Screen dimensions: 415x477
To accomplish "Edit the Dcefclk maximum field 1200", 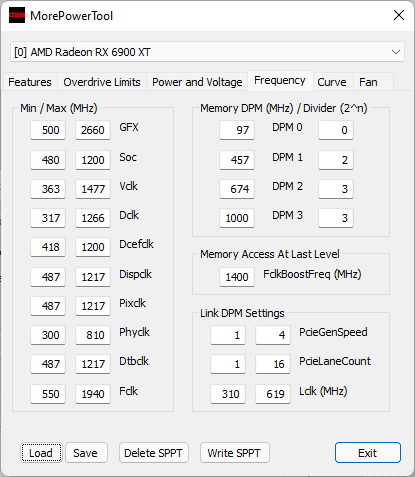I will [x=93, y=247].
